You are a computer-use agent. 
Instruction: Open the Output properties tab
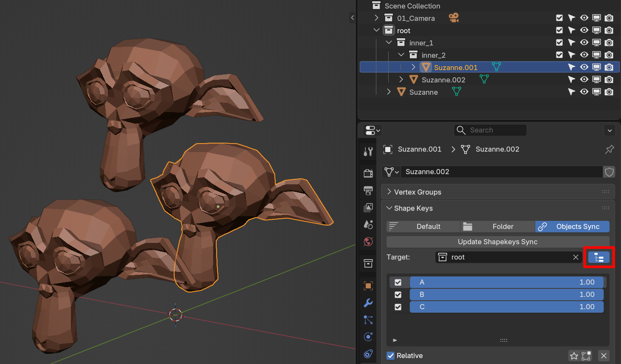click(368, 190)
